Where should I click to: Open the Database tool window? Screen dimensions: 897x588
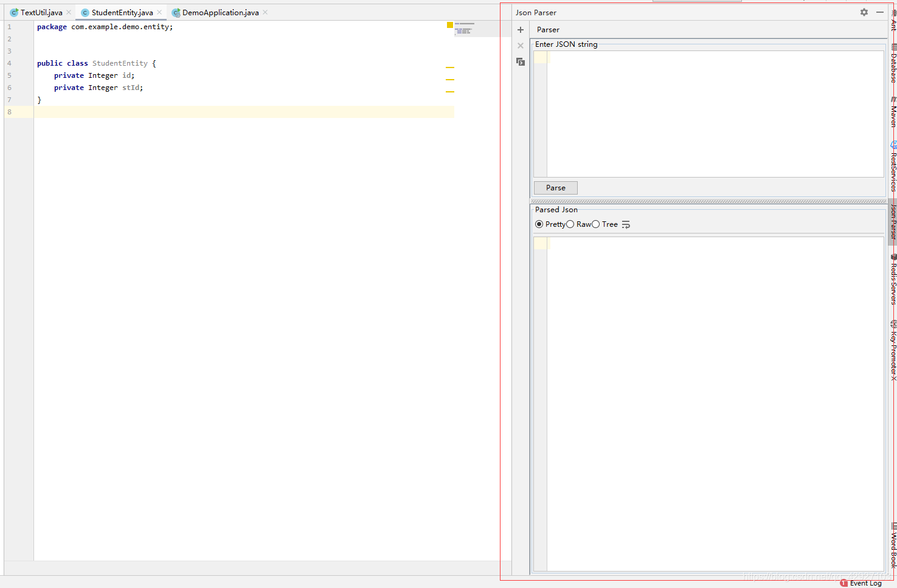point(893,63)
